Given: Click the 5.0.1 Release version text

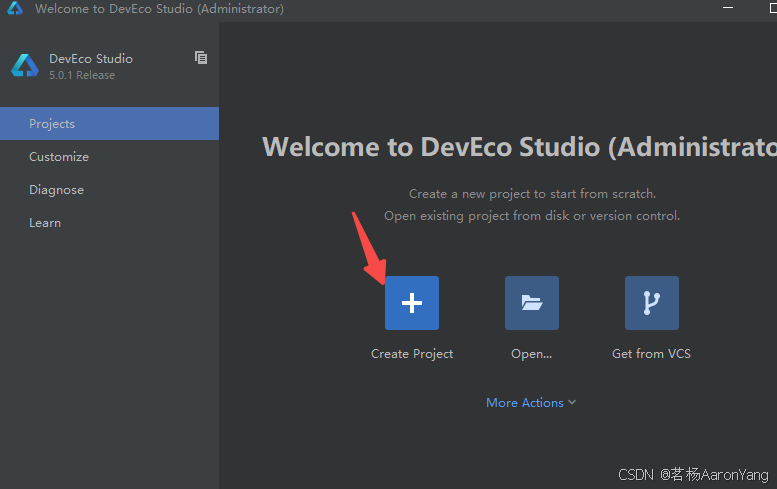Looking at the screenshot, I should pos(82,75).
